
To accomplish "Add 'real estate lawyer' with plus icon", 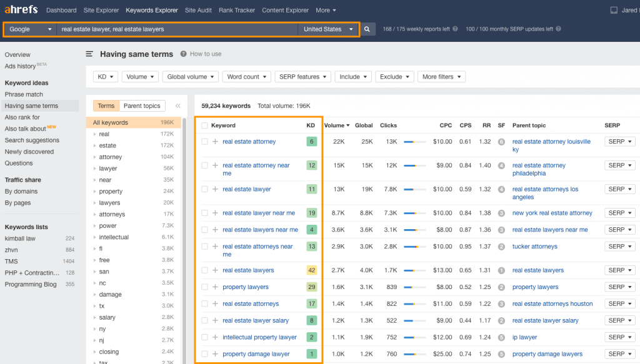I will click(x=215, y=189).
